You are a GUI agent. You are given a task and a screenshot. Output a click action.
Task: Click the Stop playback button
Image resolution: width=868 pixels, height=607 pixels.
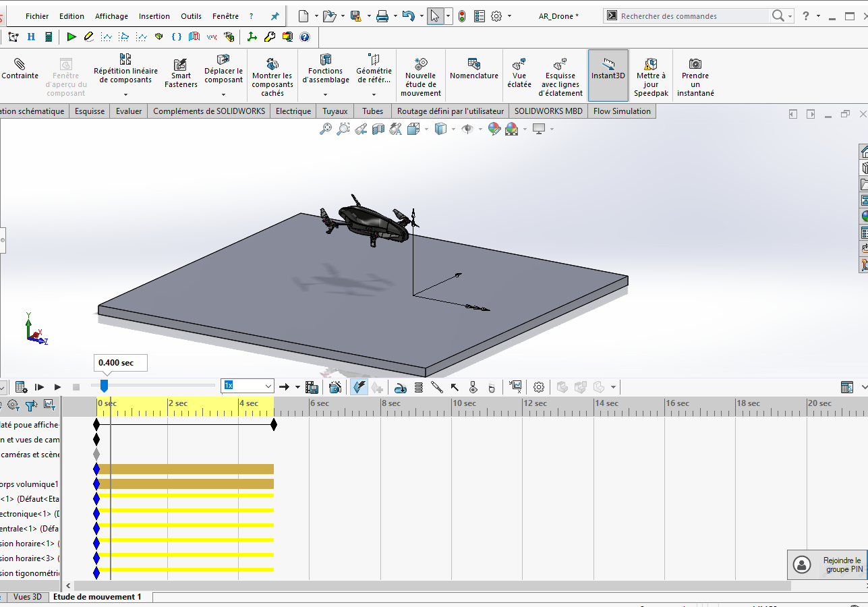coord(76,387)
